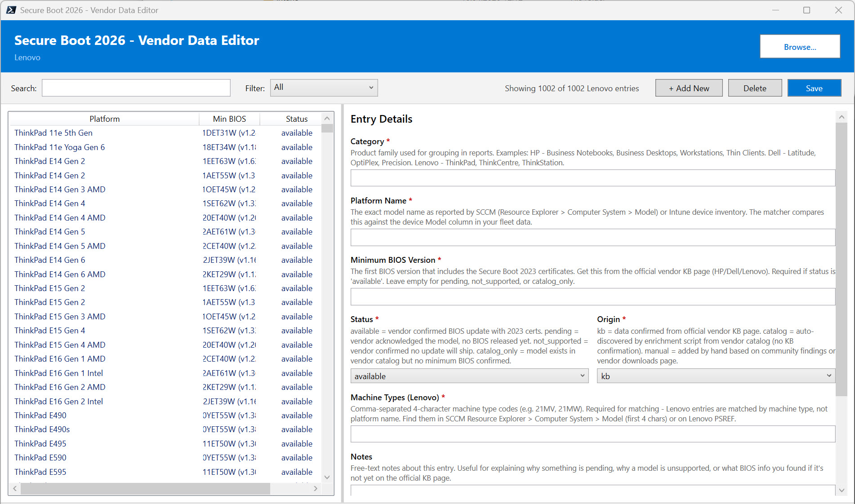Open the Status dropdown set to available

tap(469, 376)
